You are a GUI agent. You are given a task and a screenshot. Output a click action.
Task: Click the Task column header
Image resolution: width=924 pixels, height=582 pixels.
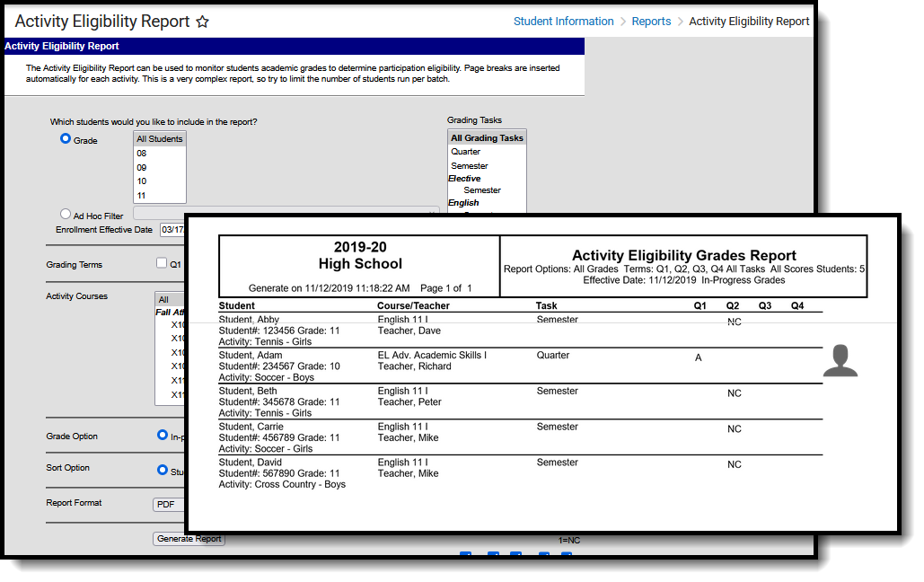tap(546, 305)
